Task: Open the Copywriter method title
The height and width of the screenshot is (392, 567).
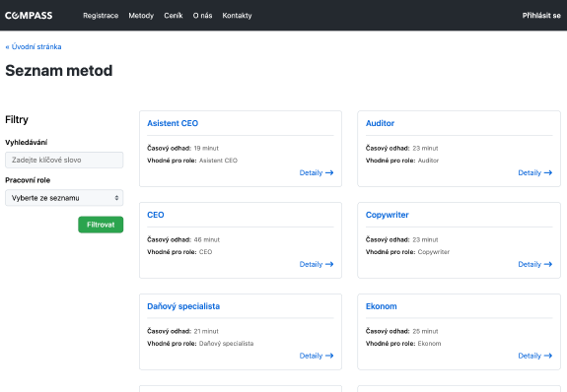Action: 387,215
